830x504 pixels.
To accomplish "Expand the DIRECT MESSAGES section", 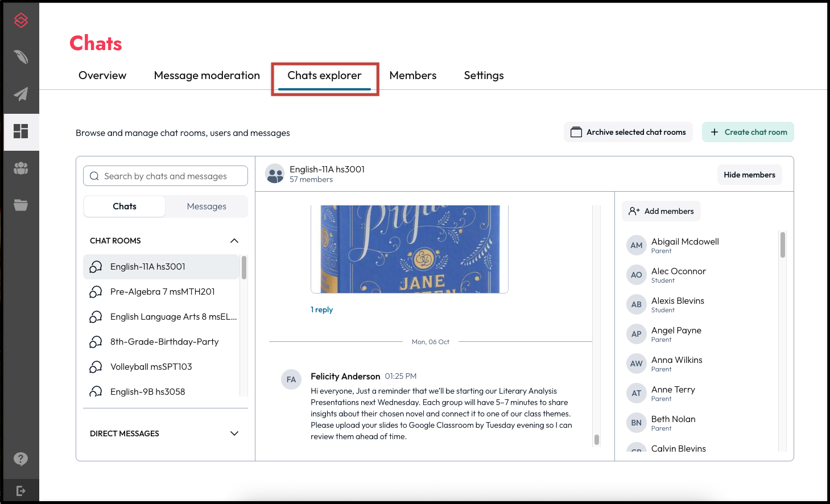I will pos(234,433).
